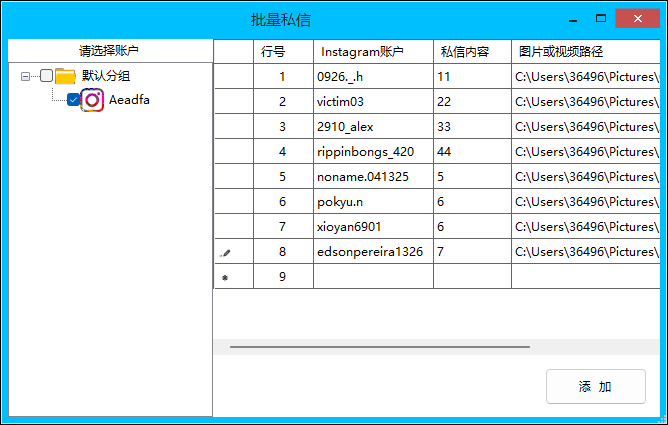Viewport: 668px width, 425px height.
Task: Click the Instagram logo icon beside Aeadfa
Action: point(92,100)
